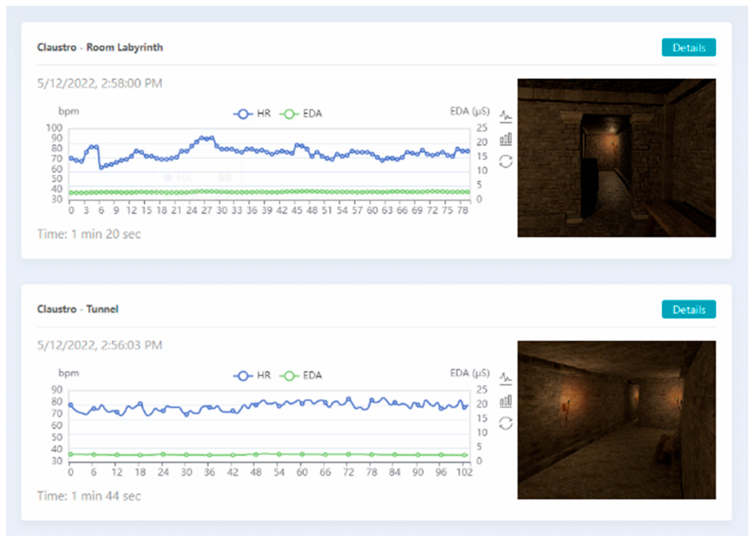
Task: Click the Claustro - Tunnel title
Action: pos(78,309)
